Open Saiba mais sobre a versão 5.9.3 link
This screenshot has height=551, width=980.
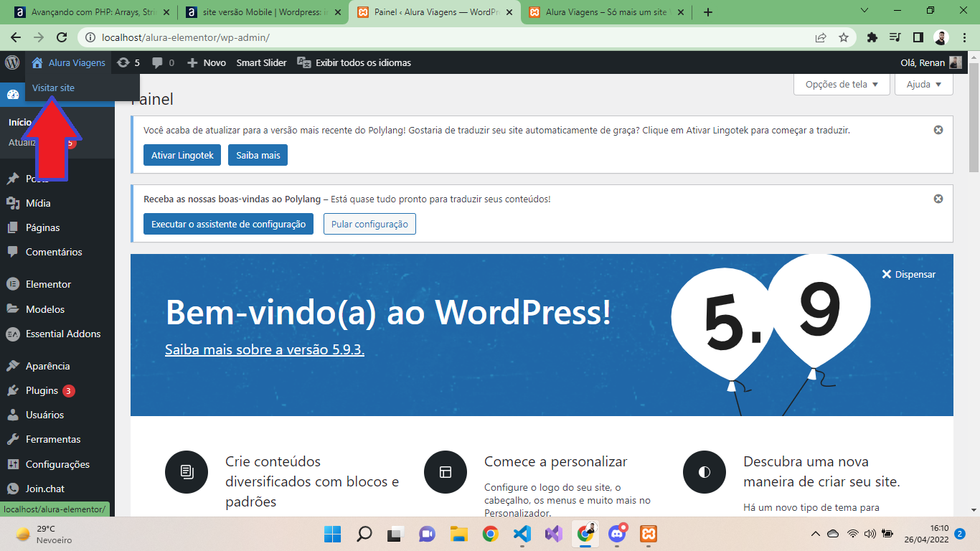[265, 350]
